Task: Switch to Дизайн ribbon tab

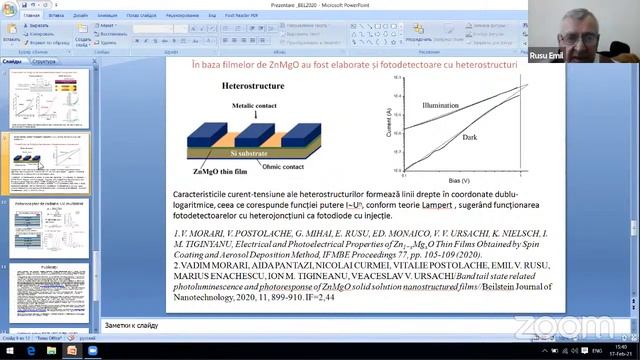Action: pos(80,16)
